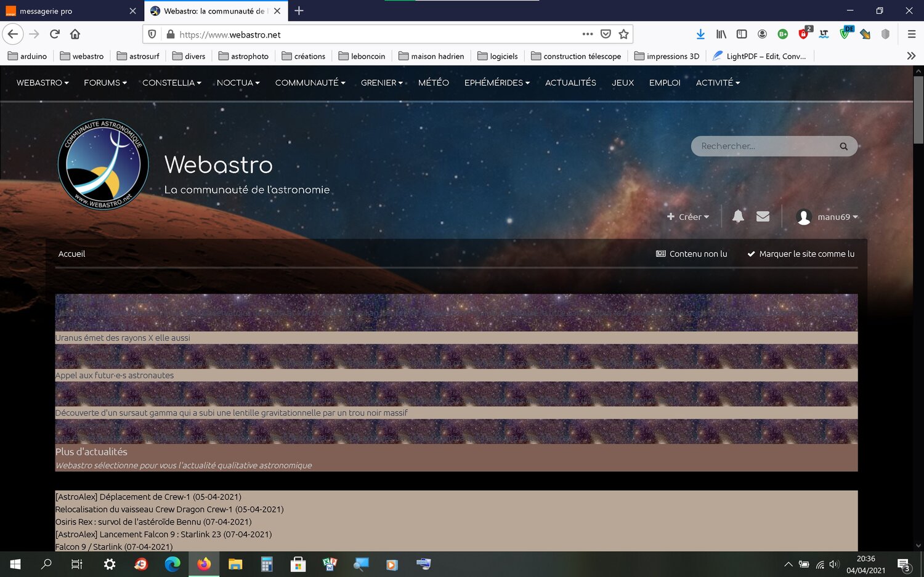Click the page vertical scrollbar thumb
The width and height of the screenshot is (924, 577).
click(x=918, y=110)
